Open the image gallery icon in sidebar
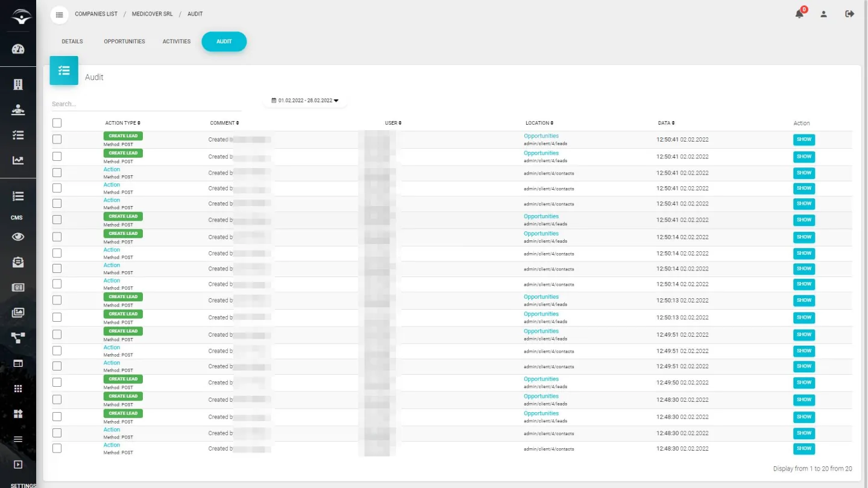Image resolution: width=868 pixels, height=488 pixels. coord(18,313)
